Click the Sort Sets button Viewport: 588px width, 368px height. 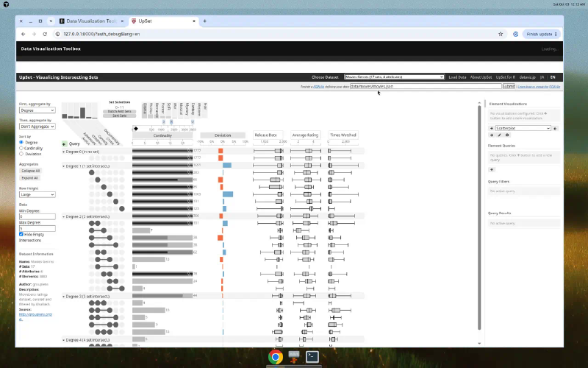[120, 116]
